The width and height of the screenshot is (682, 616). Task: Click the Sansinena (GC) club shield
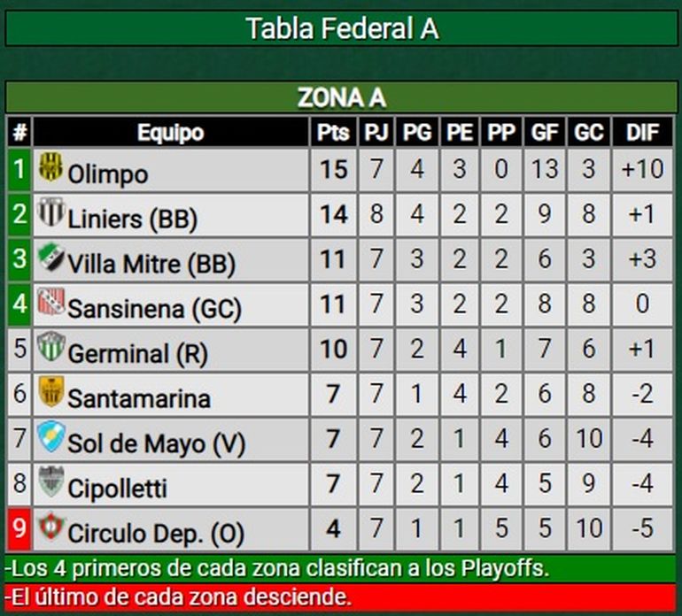click(x=50, y=304)
